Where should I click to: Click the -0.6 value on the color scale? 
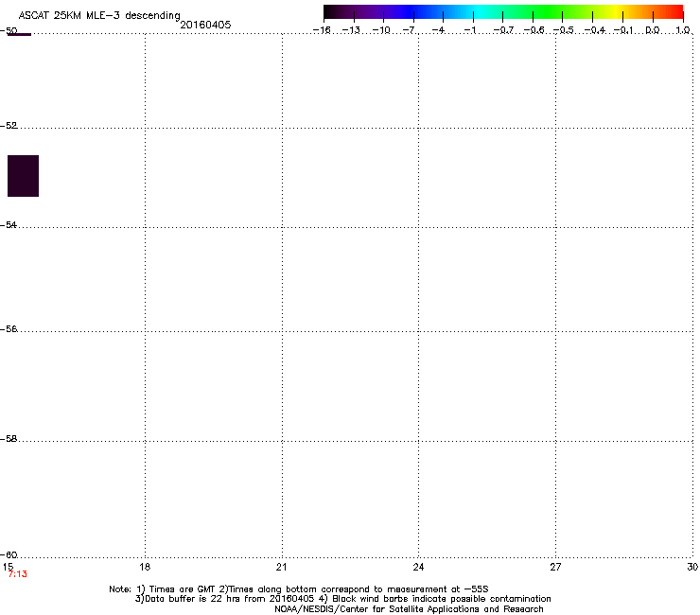(534, 30)
